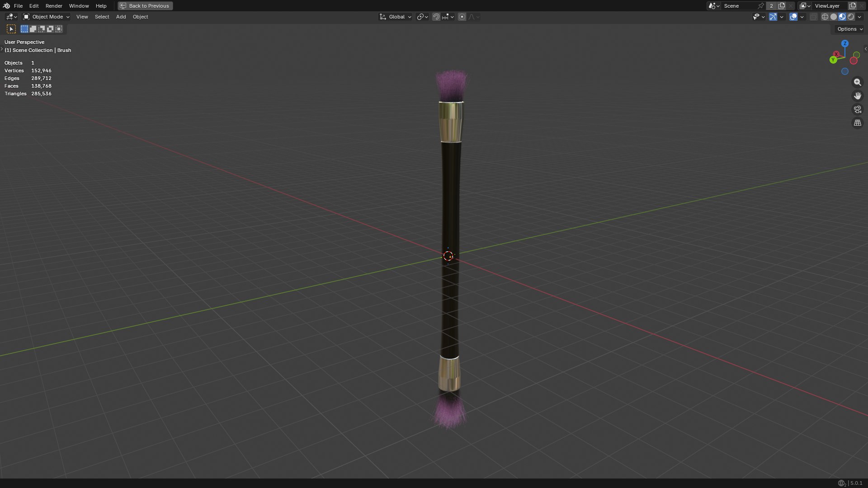Switch to wireframe shading mode
868x488 pixels.
pos(825,17)
